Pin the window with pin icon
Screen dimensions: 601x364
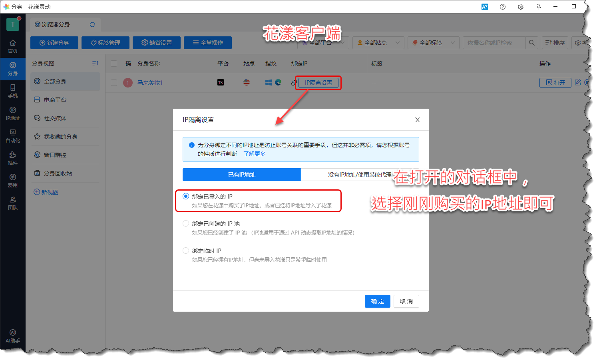(539, 7)
